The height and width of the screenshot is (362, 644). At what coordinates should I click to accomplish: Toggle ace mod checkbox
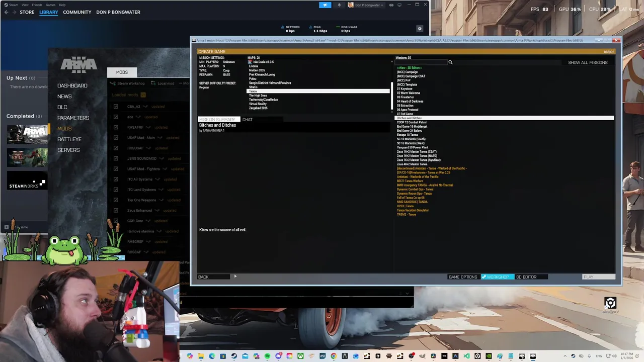[x=116, y=117]
